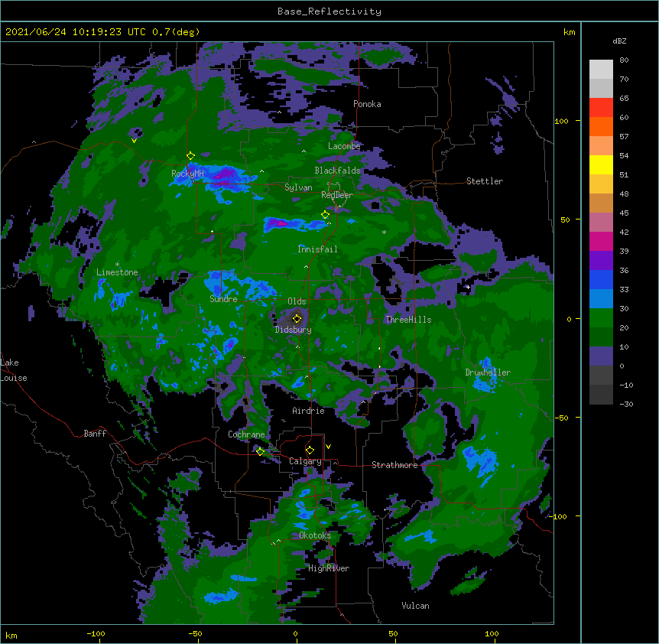Click the 100 km mark on vertical axis
Screen dimensions: 659x644
point(561,121)
